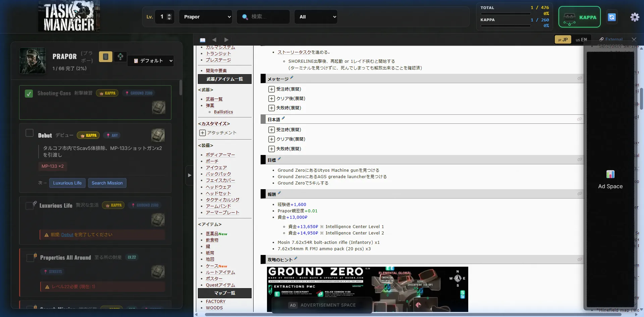644x317 pixels.
Task: Toggle the Luxurious Life locked checkbox
Action: (30, 206)
